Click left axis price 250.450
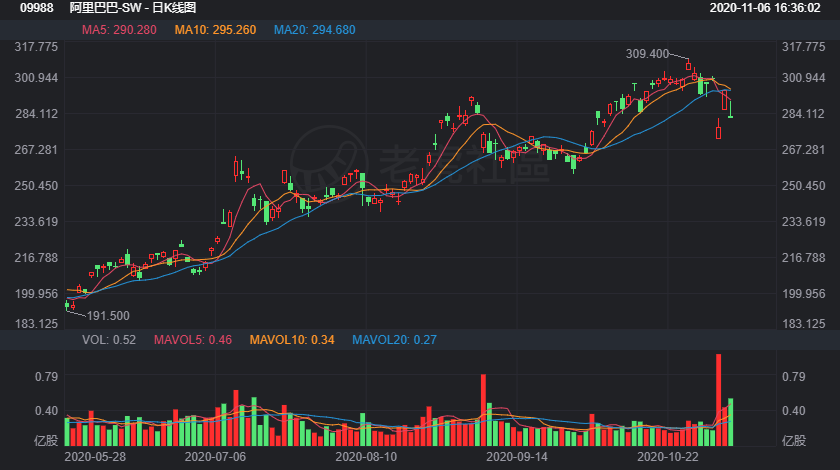840x470 pixels. (36, 186)
